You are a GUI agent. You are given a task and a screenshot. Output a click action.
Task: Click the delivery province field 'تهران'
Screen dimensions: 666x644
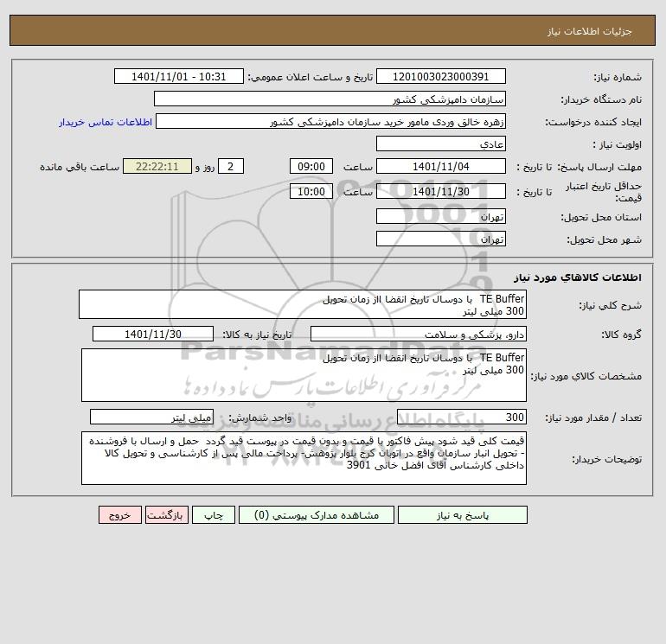pyautogui.click(x=441, y=216)
